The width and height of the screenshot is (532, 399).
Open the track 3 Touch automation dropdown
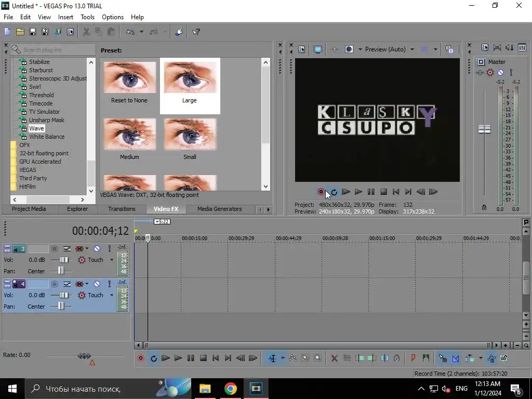tap(112, 260)
